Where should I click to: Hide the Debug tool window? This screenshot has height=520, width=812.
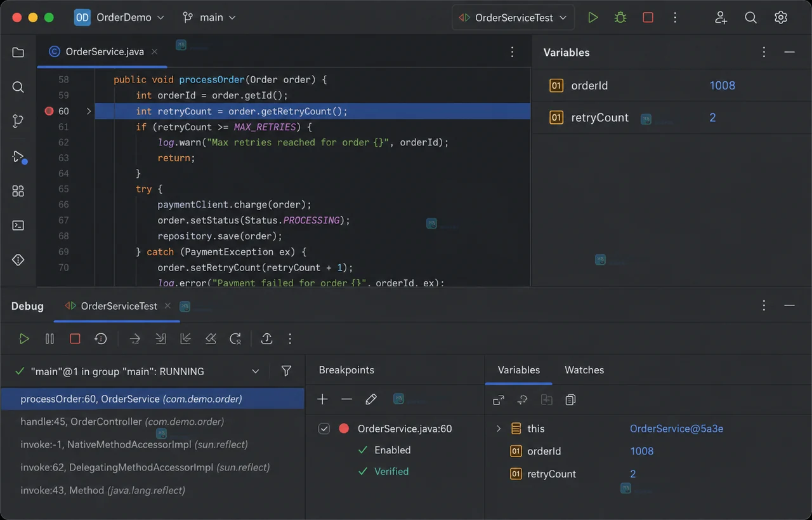click(789, 306)
